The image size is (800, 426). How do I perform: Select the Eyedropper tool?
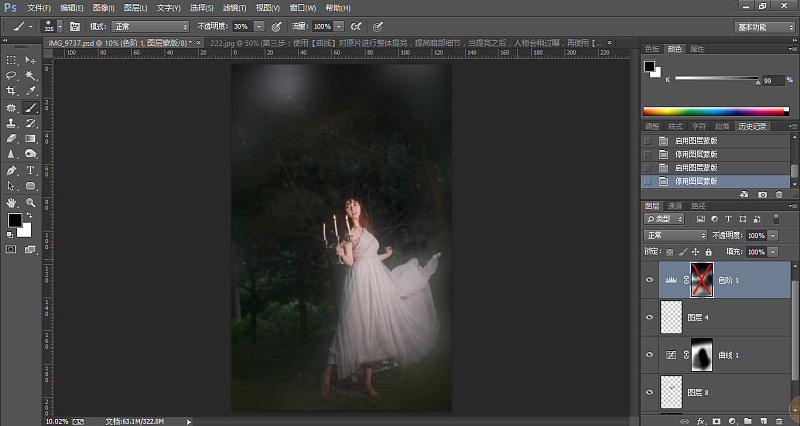pos(31,91)
